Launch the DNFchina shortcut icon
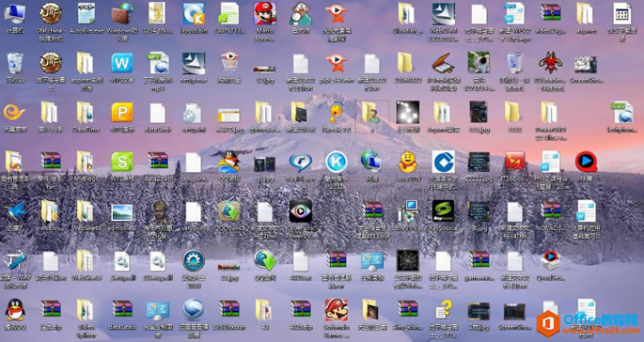Viewport: 644px width, 342px height. click(x=51, y=13)
